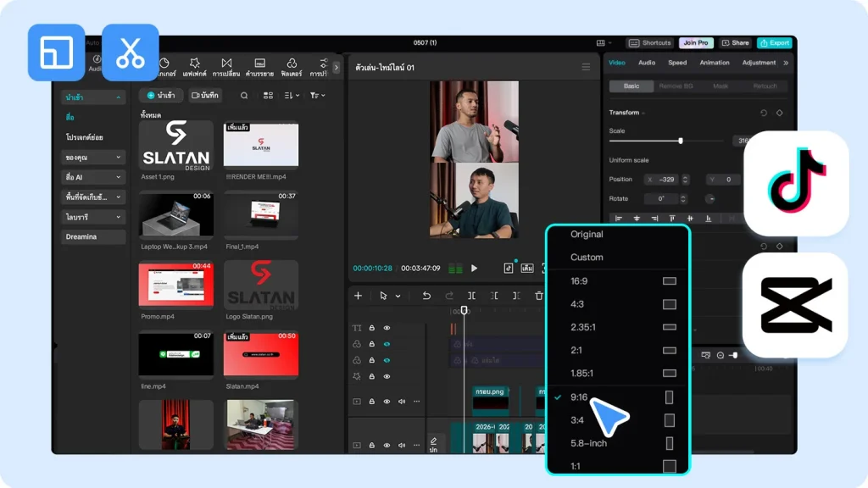868x488 pixels.
Task: Click the trim left of playhead icon
Action: click(x=494, y=296)
